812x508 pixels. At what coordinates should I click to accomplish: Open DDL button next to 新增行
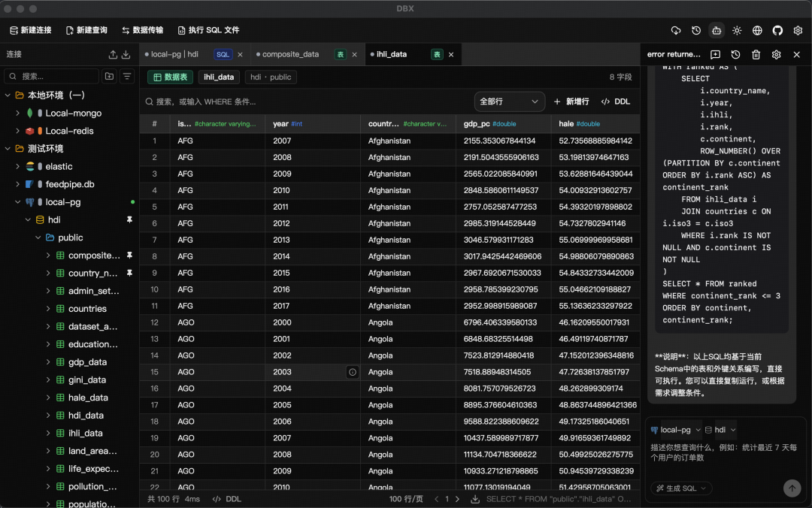(616, 101)
